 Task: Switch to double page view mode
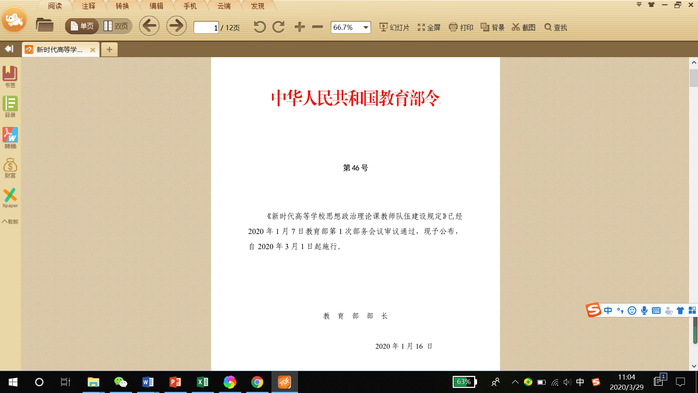click(x=116, y=26)
